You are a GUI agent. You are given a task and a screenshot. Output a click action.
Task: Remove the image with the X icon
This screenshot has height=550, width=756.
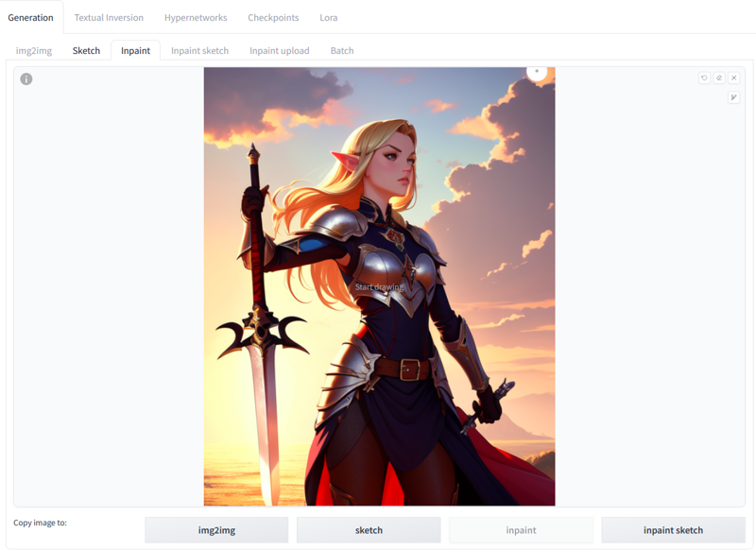[x=734, y=77]
